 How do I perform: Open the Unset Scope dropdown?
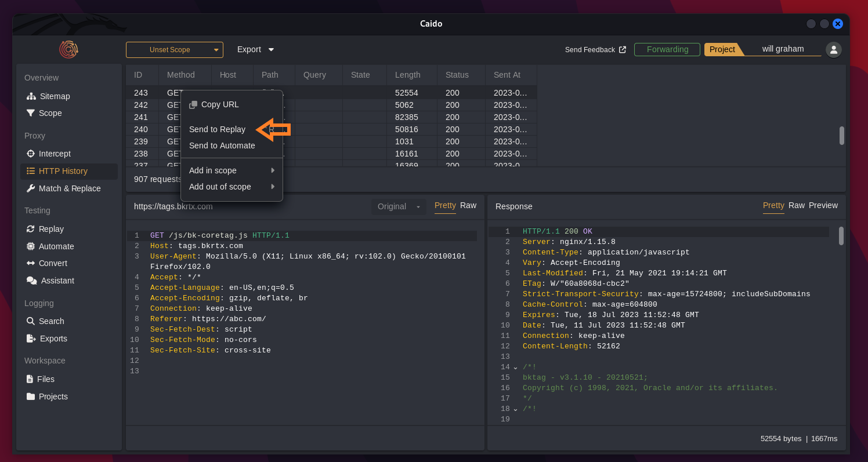tap(175, 50)
